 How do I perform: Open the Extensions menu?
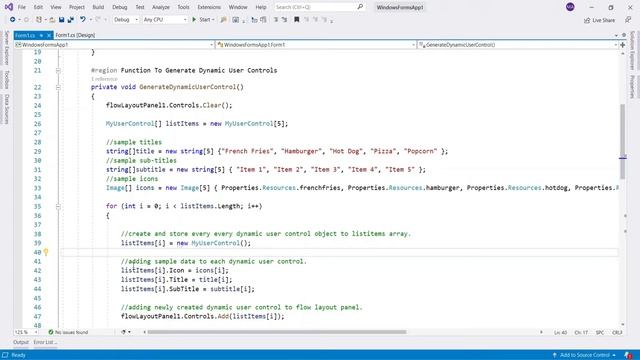tap(209, 7)
